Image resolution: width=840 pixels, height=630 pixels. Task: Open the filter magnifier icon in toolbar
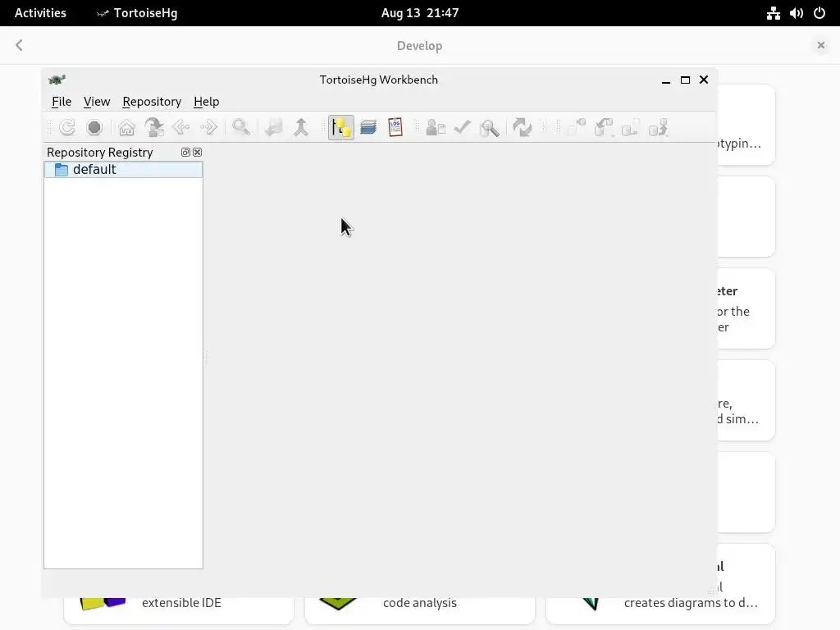241,127
